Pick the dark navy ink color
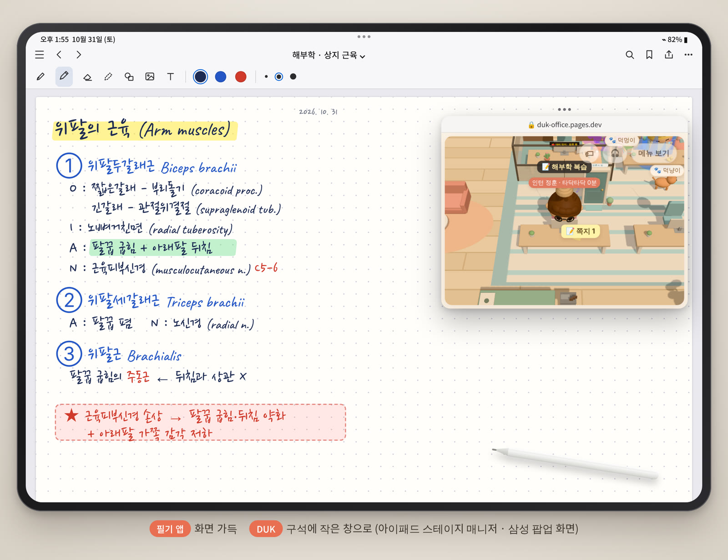 [200, 77]
